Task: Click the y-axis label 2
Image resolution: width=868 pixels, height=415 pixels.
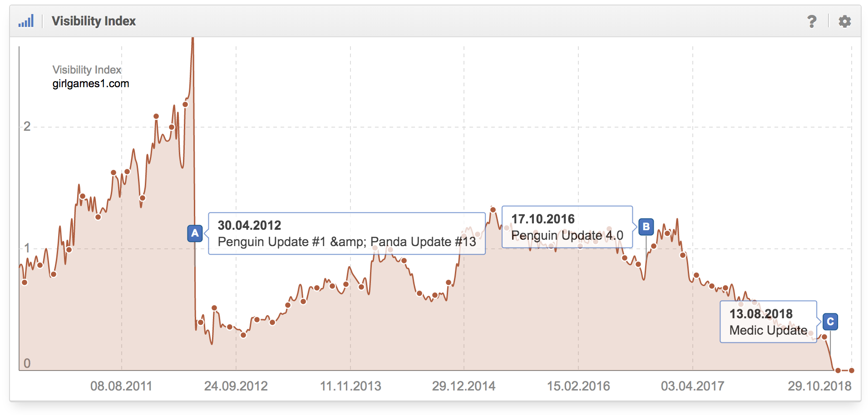Action: click(27, 126)
